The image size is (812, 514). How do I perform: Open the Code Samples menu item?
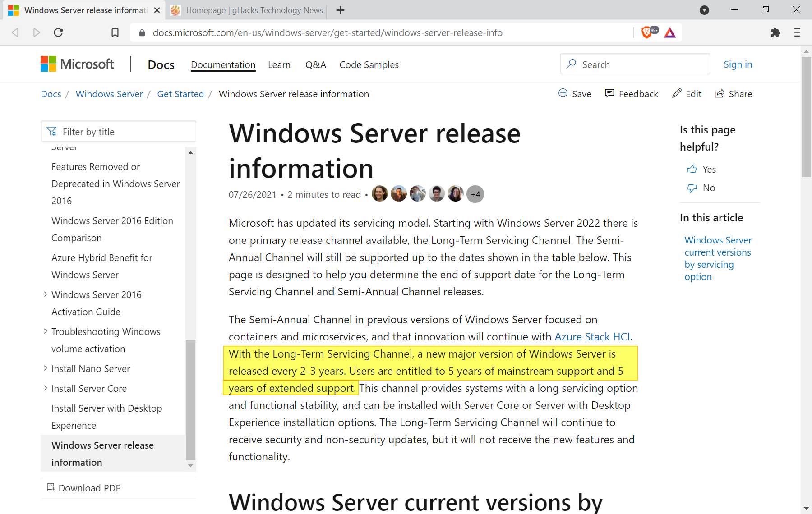click(369, 64)
